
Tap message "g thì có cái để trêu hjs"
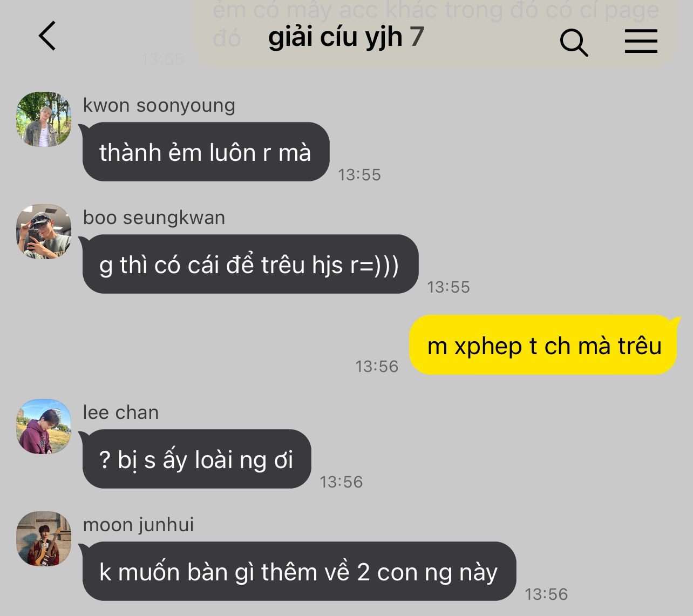(x=250, y=264)
